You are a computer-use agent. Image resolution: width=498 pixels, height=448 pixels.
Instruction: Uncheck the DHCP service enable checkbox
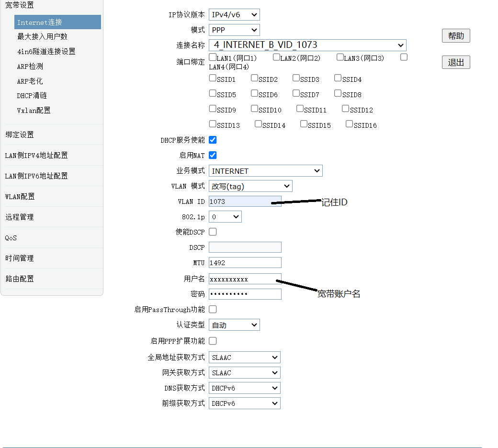tap(213, 140)
